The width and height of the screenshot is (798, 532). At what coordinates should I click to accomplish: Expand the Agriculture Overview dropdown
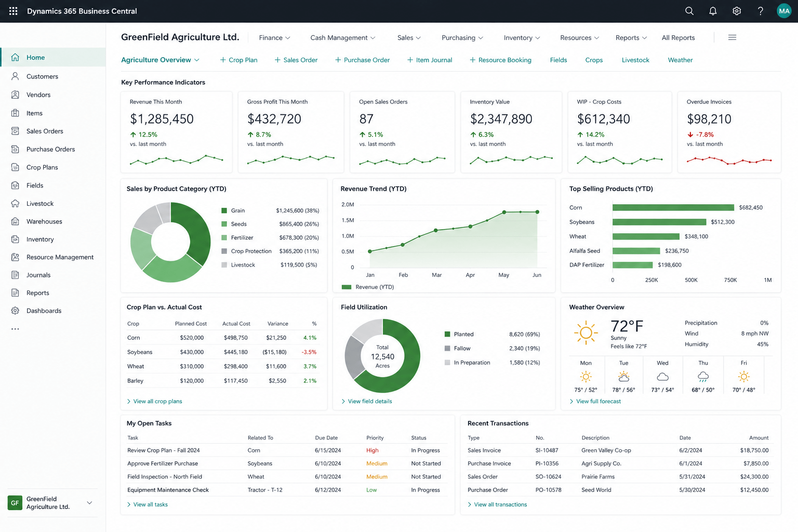click(160, 60)
